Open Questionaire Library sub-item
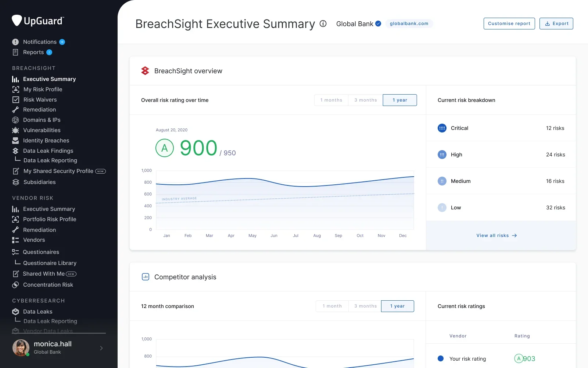 [50, 263]
